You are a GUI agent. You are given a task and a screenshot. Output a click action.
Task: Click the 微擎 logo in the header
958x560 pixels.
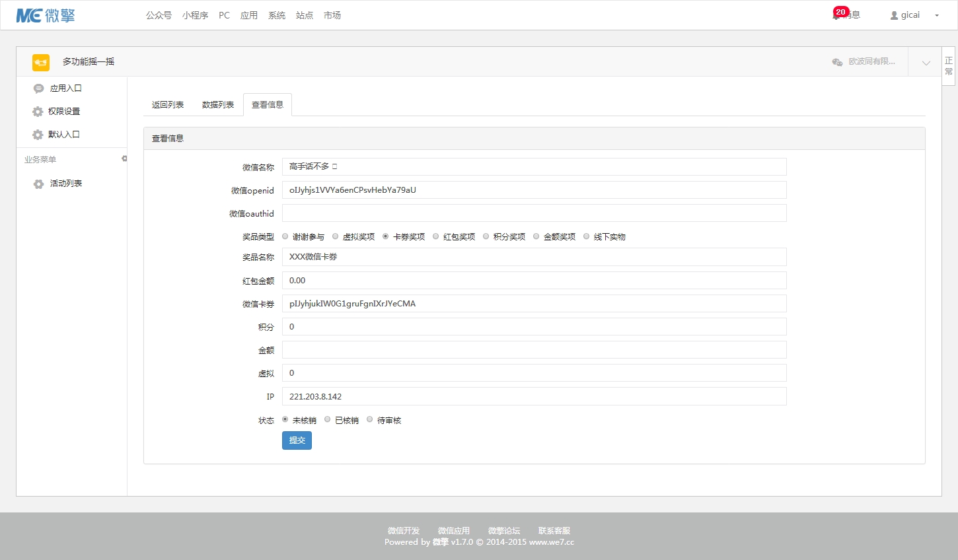point(46,15)
